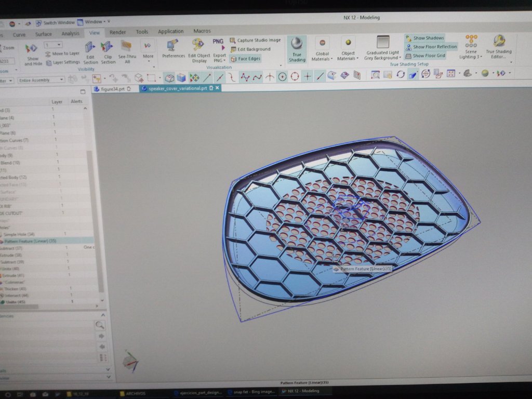
Task: Toggle the perspective view icon in top border bar
Action: [x=413, y=74]
